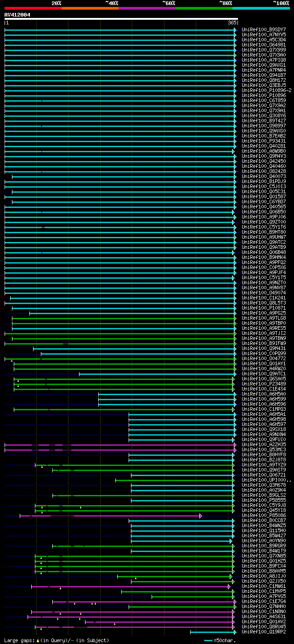Open UniRef100_B9HMK4 hit
The image size is (294, 644).
coord(264,258)
